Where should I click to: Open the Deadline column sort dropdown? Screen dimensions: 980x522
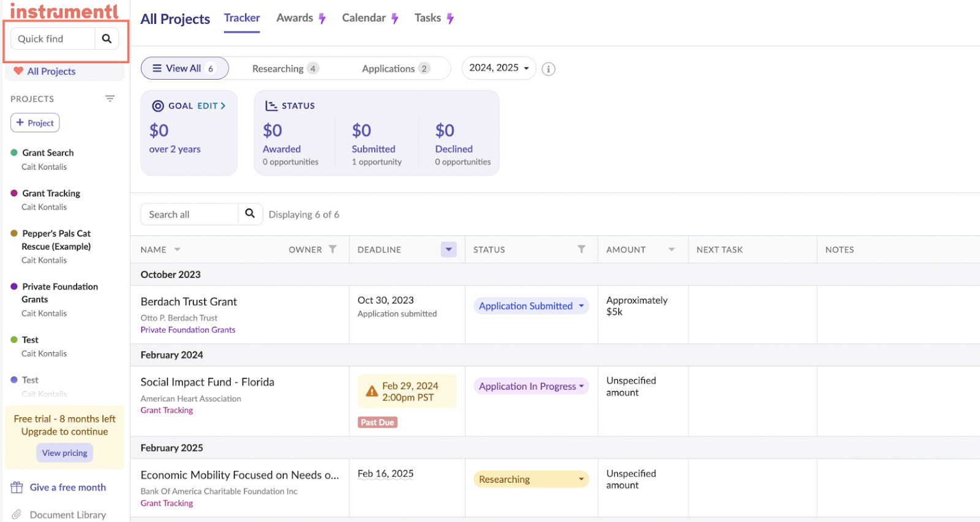[x=449, y=249]
